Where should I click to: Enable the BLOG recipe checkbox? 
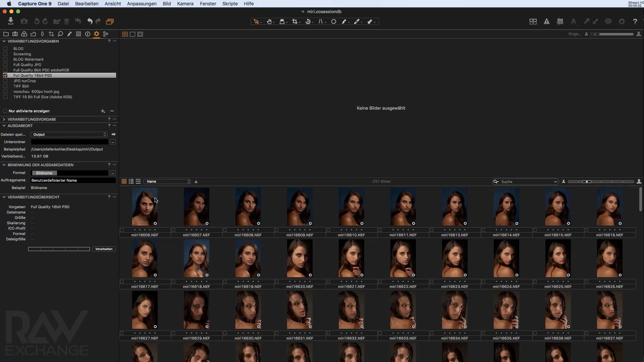tap(5, 49)
